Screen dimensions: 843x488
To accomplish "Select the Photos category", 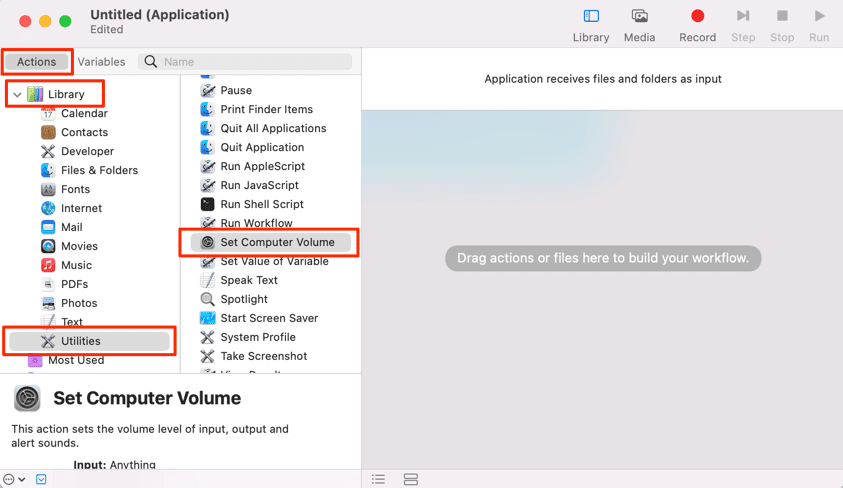I will click(69, 303).
